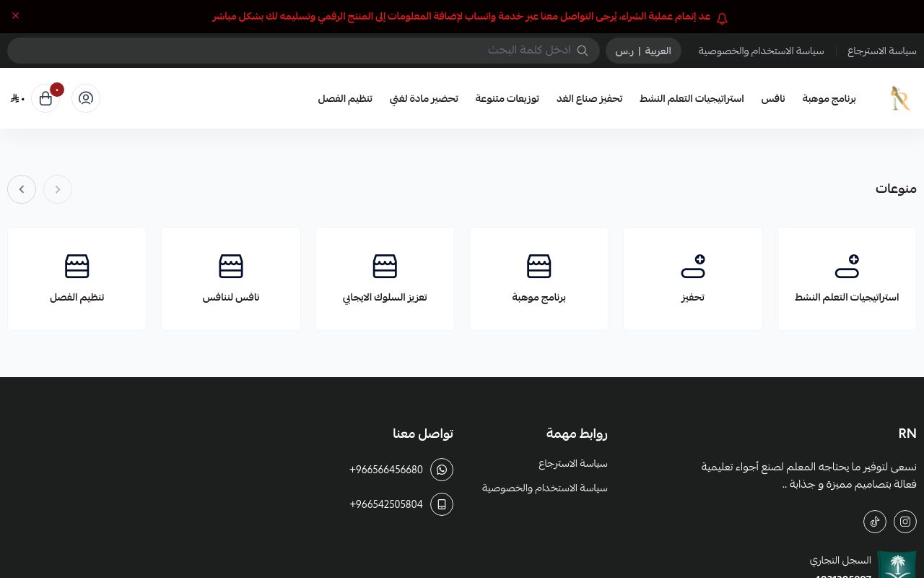The image size is (924, 578).
Task: Open the shopping cart icon
Action: pos(45,98)
